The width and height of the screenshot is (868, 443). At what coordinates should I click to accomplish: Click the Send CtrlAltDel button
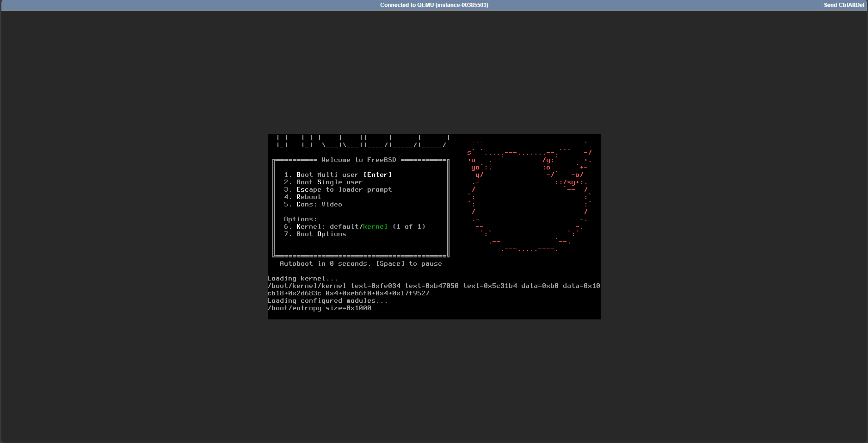[844, 5]
